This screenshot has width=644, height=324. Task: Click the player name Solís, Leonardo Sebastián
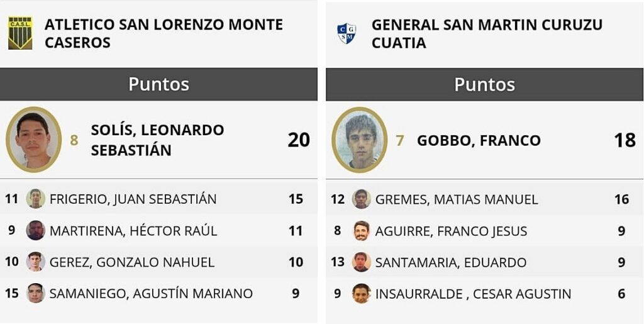pos(157,140)
